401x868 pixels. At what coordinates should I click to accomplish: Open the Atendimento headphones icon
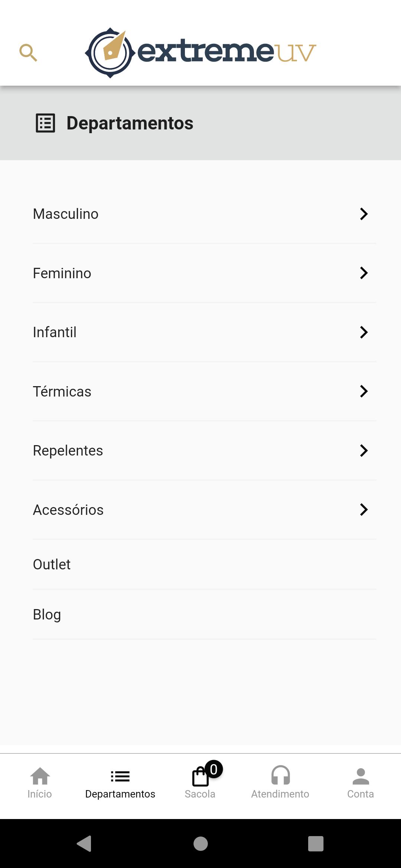(280, 775)
